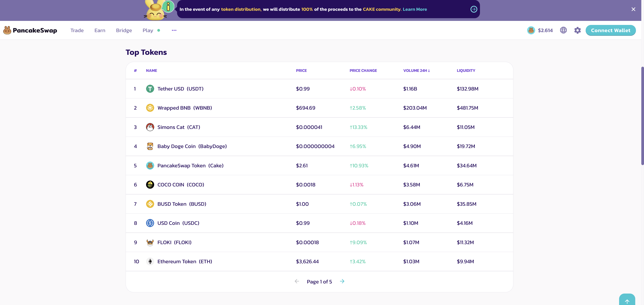This screenshot has width=644, height=305.
Task: Click the PancakeSwap logo
Action: pyautogui.click(x=30, y=30)
